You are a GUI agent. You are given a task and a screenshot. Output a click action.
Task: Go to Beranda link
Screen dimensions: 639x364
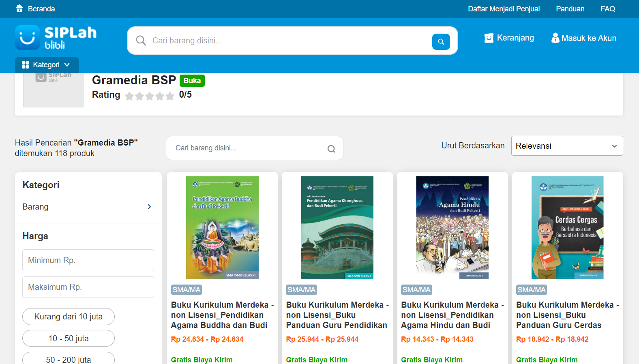pos(41,9)
